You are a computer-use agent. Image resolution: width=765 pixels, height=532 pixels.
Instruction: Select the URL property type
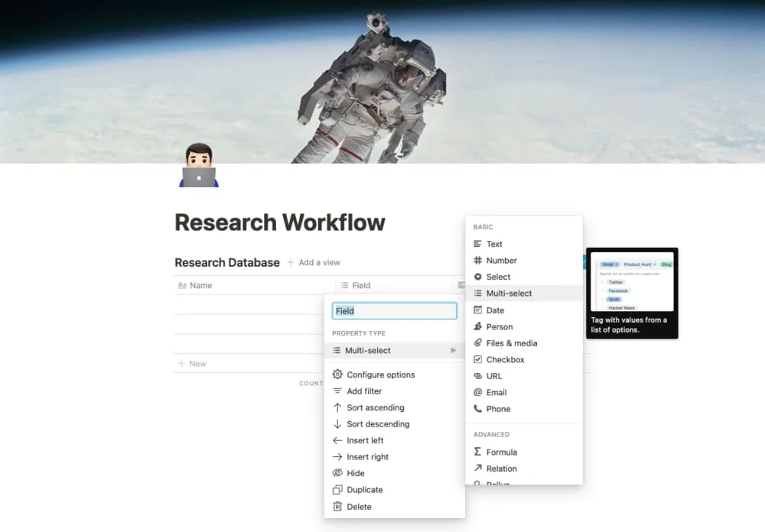(x=524, y=376)
